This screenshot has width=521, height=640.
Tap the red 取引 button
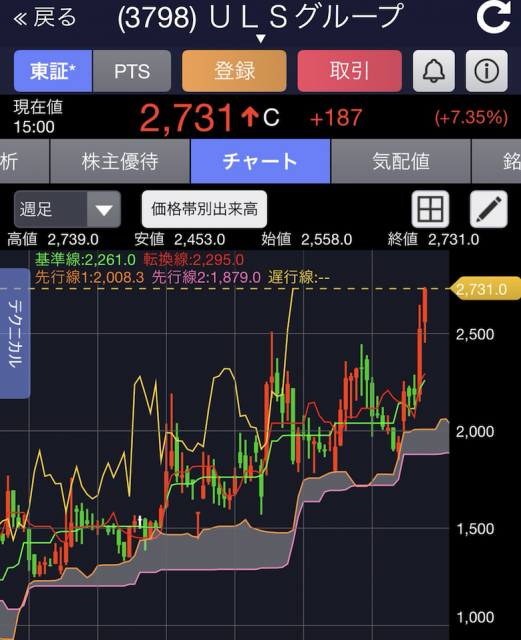(350, 71)
